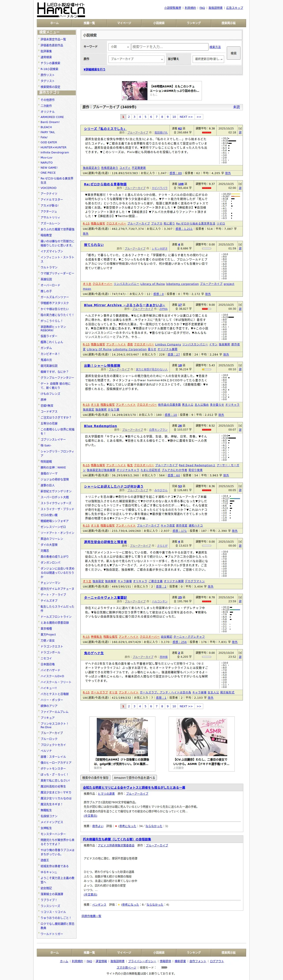The width and height of the screenshot is (283, 980).
Task: Click the [!] report icon for シリーズ「私のミスでした」
Action: tap(240, 129)
